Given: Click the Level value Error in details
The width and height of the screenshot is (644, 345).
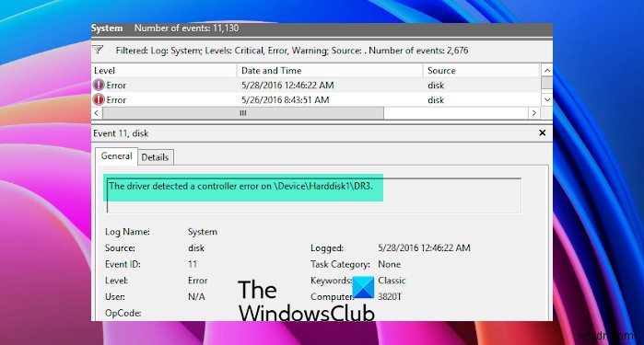Looking at the screenshot, I should point(197,281).
